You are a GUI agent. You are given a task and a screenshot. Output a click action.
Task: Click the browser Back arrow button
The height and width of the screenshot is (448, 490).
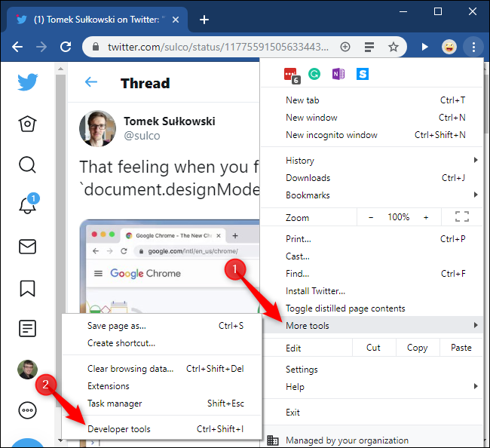click(17, 47)
